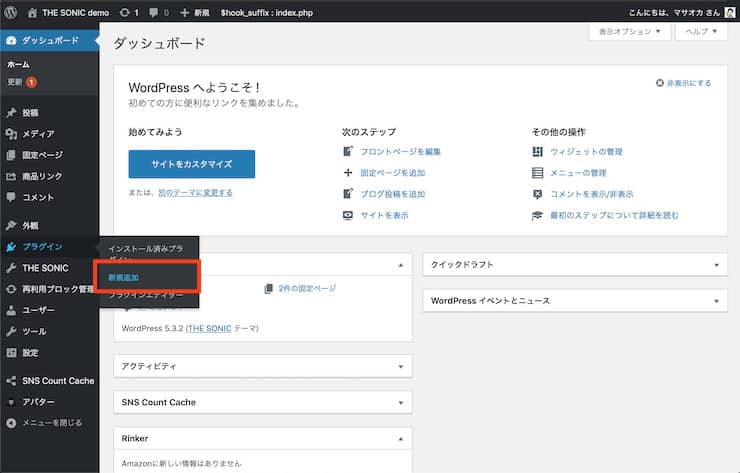Click the updates circular arrows icon
The height and width of the screenshot is (473, 740).
click(x=124, y=13)
